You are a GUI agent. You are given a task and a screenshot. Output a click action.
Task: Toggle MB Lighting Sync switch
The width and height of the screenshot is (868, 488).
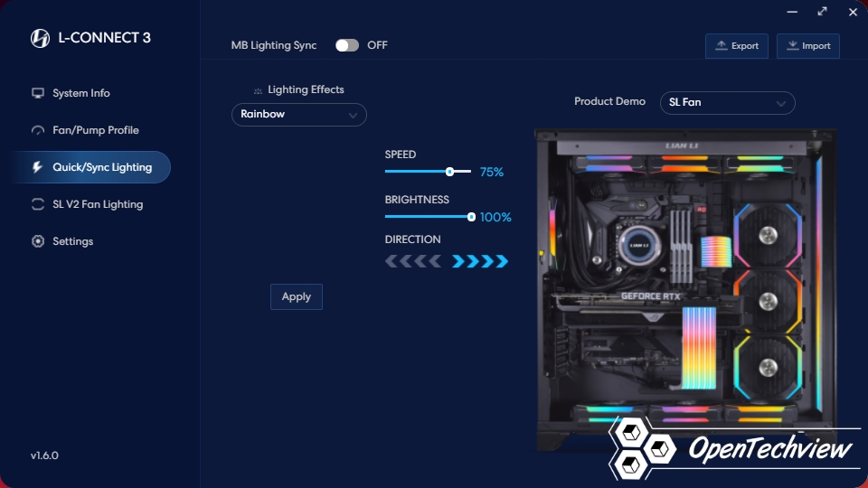pos(347,45)
